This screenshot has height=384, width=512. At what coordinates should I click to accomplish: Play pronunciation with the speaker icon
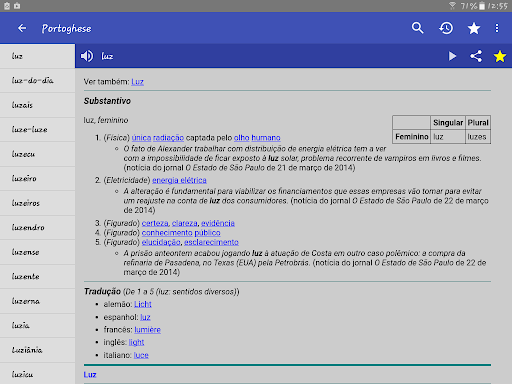[87, 56]
